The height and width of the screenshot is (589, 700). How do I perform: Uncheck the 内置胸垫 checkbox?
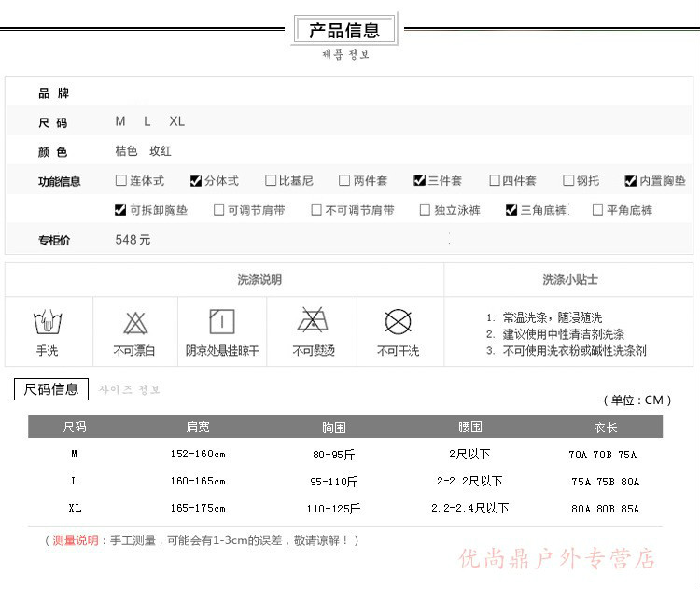(631, 181)
